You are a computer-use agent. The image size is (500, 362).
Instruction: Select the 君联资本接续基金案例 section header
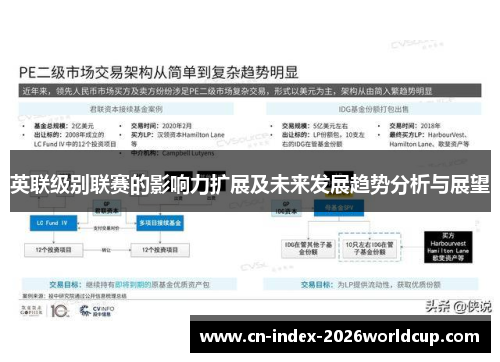click(126, 109)
